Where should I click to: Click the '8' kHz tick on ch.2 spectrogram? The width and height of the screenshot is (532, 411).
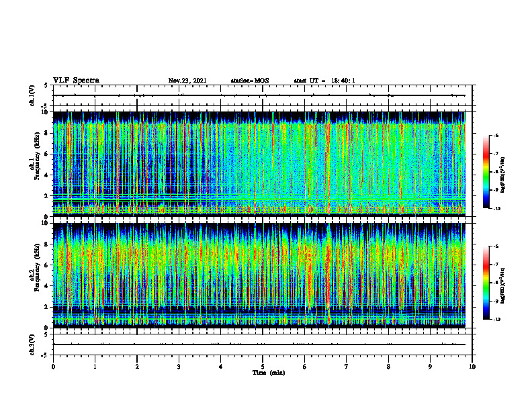click(46, 244)
